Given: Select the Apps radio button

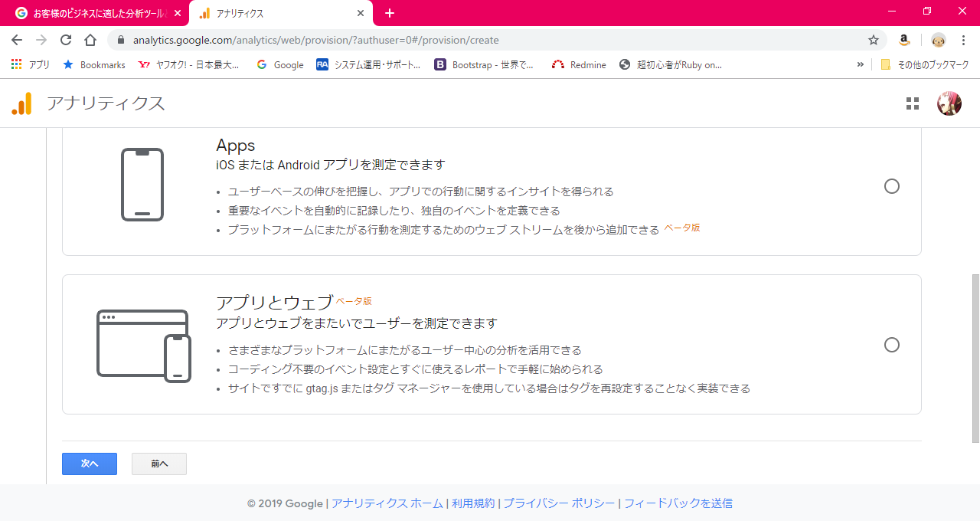Looking at the screenshot, I should click(x=891, y=186).
